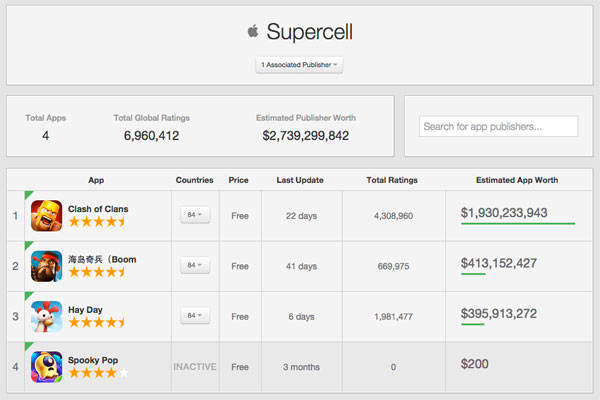The image size is (600, 400).
Task: Focus the Search for app publishers field
Action: (x=498, y=126)
